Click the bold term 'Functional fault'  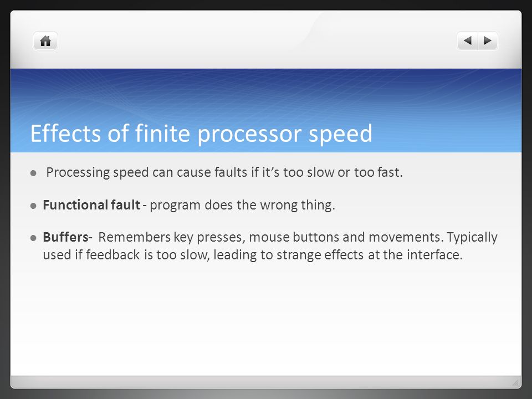click(x=91, y=205)
